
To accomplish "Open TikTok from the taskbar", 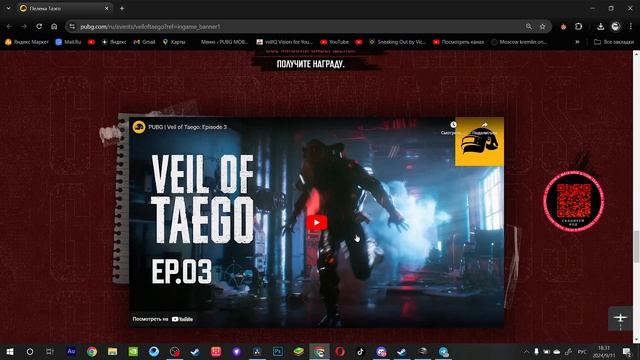I will tap(360, 351).
